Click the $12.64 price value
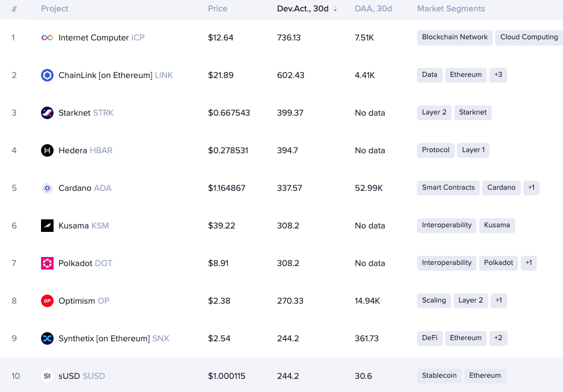 221,38
